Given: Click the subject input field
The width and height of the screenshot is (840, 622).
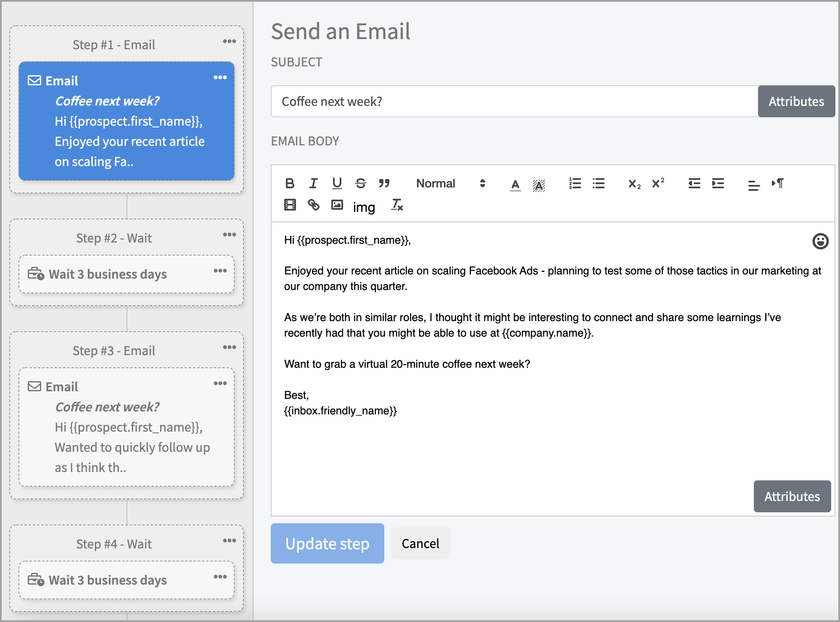Looking at the screenshot, I should point(514,102).
